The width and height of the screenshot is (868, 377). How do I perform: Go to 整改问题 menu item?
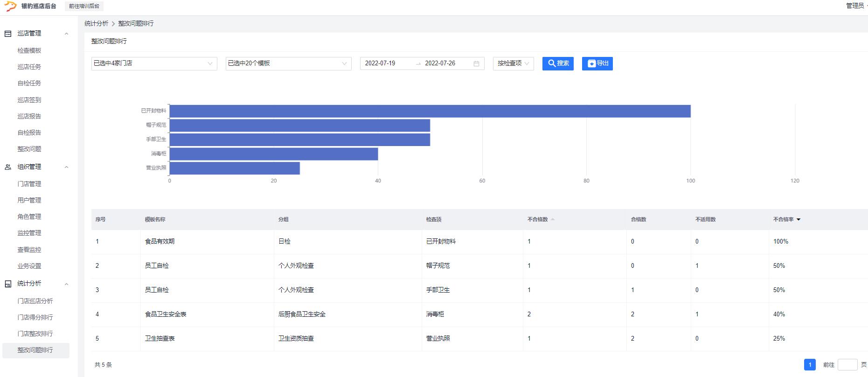[x=29, y=149]
